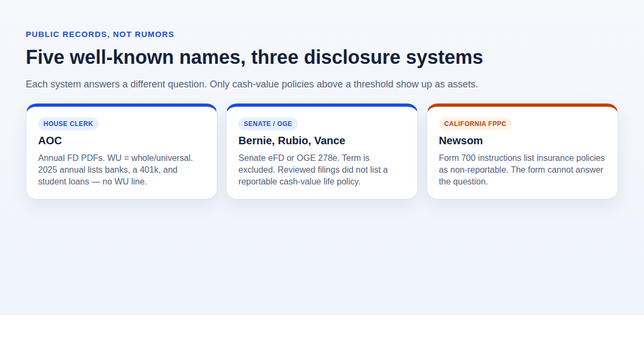This screenshot has height=362, width=644.
Task: Click the CALIFORNIA FPPC badge
Action: (x=475, y=124)
